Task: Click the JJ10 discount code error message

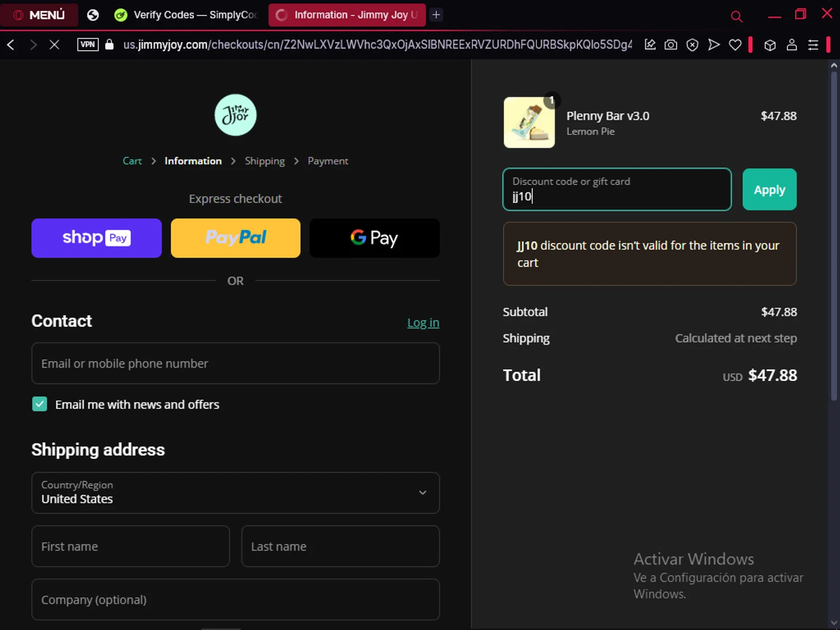Action: [x=650, y=254]
